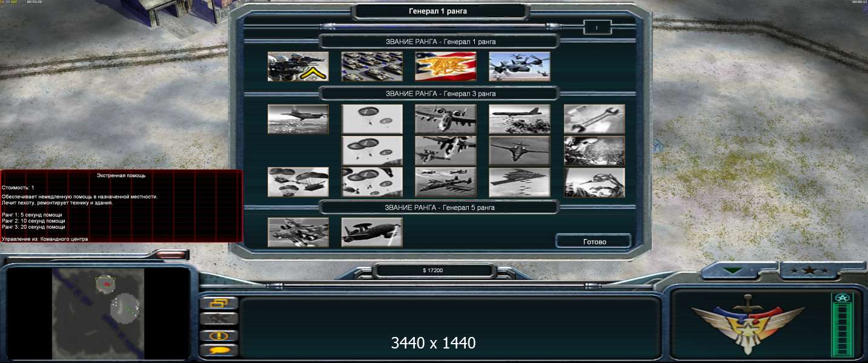
Task: Select the three-plane A-10 formation icon
Action: [446, 182]
